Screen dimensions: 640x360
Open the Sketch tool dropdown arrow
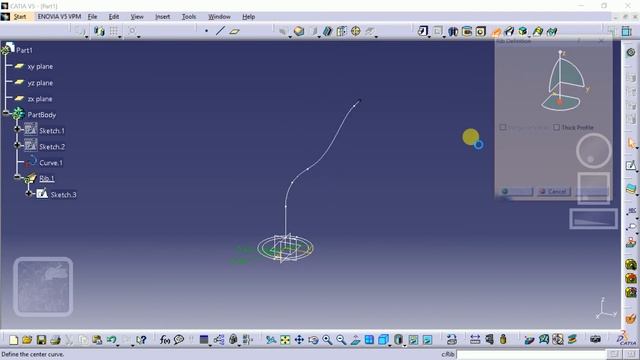tap(637, 171)
